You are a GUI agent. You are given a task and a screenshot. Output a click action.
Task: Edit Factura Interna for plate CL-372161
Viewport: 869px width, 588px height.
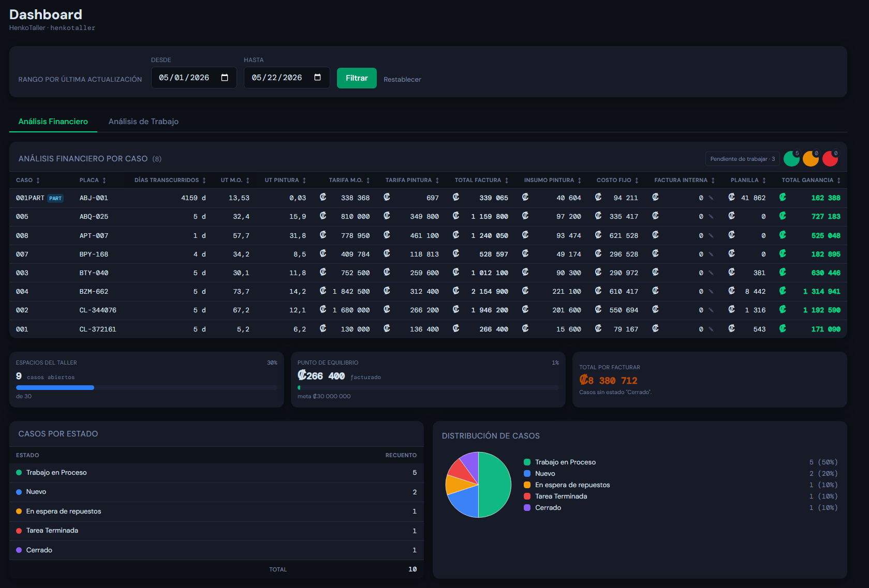[711, 329]
